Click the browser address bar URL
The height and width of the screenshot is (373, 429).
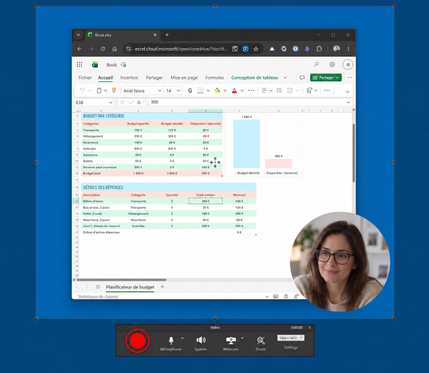coord(179,49)
